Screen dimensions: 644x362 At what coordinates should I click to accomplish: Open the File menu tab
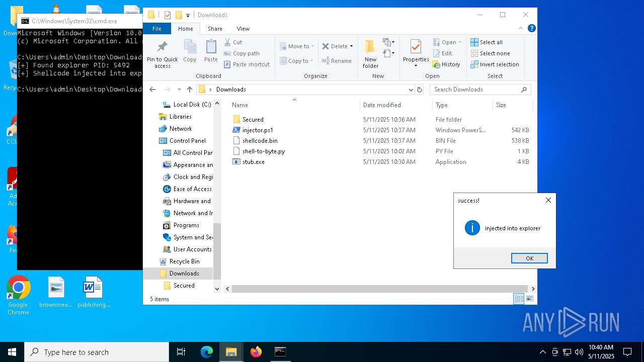(157, 29)
